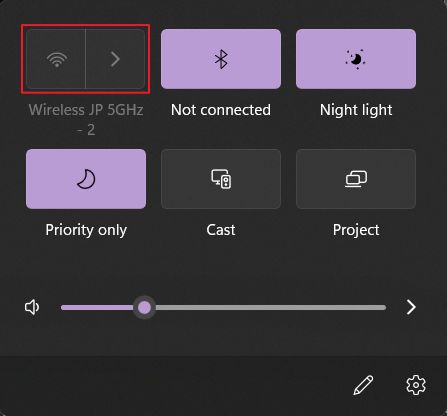
Task: Open Wi-Fi network list chevron
Action: coord(116,59)
